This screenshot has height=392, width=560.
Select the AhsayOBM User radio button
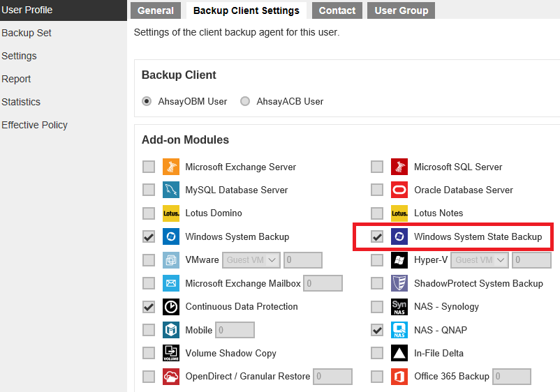(147, 101)
